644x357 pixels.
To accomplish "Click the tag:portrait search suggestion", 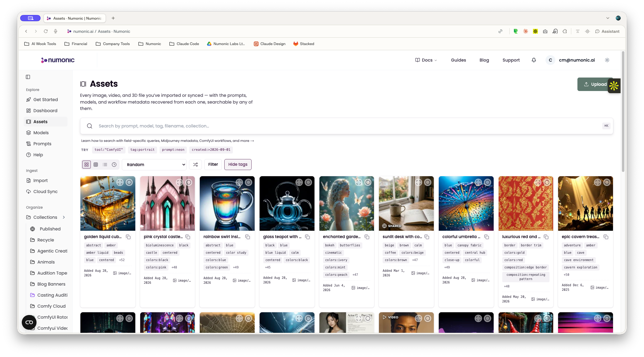I will tap(142, 150).
